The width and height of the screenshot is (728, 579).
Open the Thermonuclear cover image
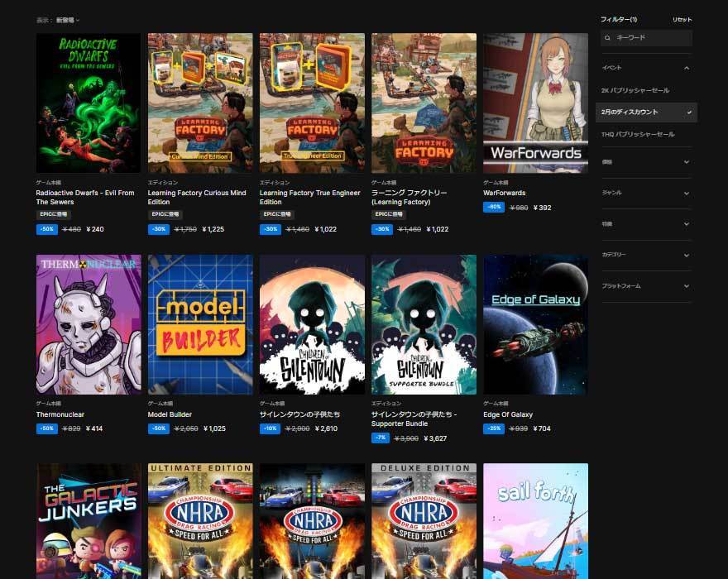[x=89, y=324]
